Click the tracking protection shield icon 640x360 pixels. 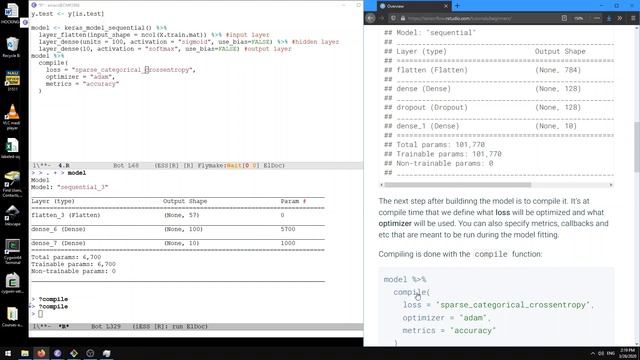[393, 18]
